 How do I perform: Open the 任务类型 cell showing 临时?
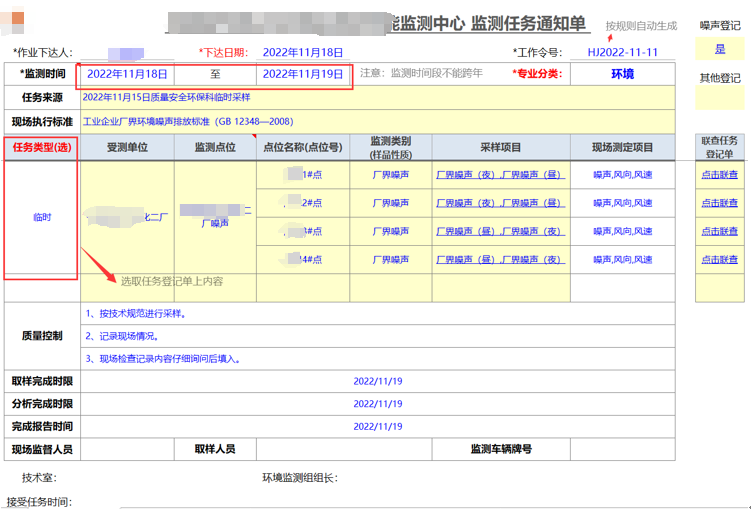pos(42,217)
